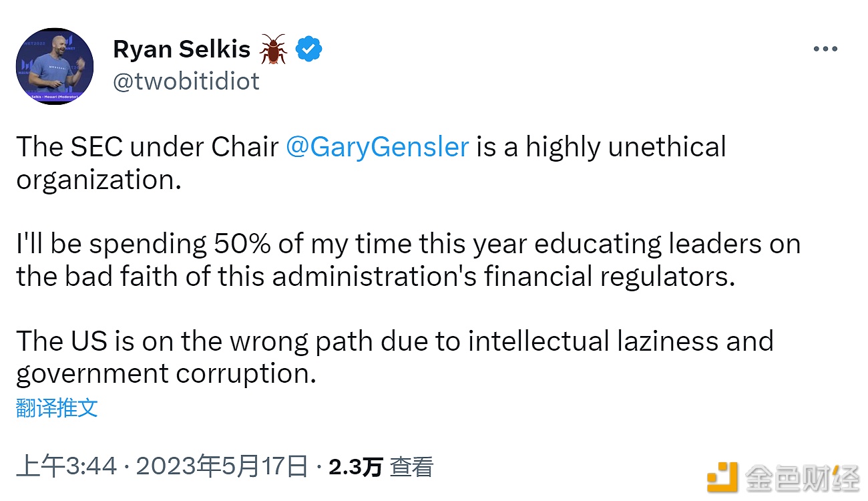Screen dimensions: 868x501
Task: Click the words "The SEC under Chair"
Action: [148, 147]
